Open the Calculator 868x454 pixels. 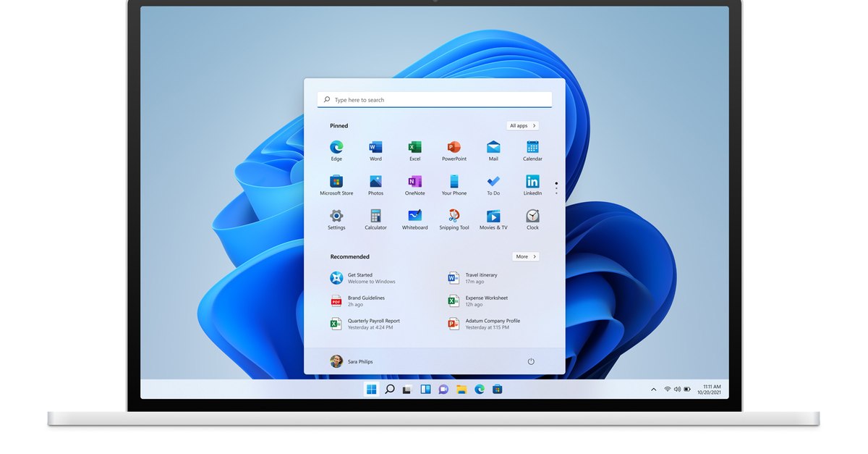click(375, 218)
